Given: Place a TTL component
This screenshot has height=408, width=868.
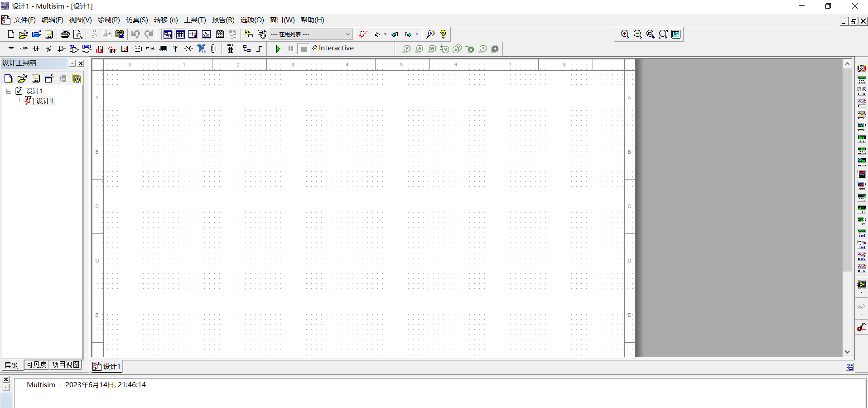Looking at the screenshot, I should click(74, 49).
